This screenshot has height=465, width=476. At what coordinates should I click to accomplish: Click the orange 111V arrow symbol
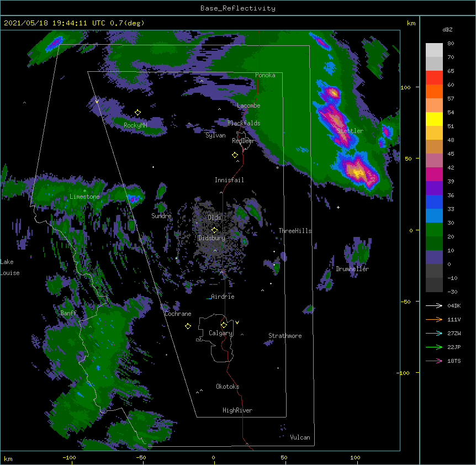point(434,319)
